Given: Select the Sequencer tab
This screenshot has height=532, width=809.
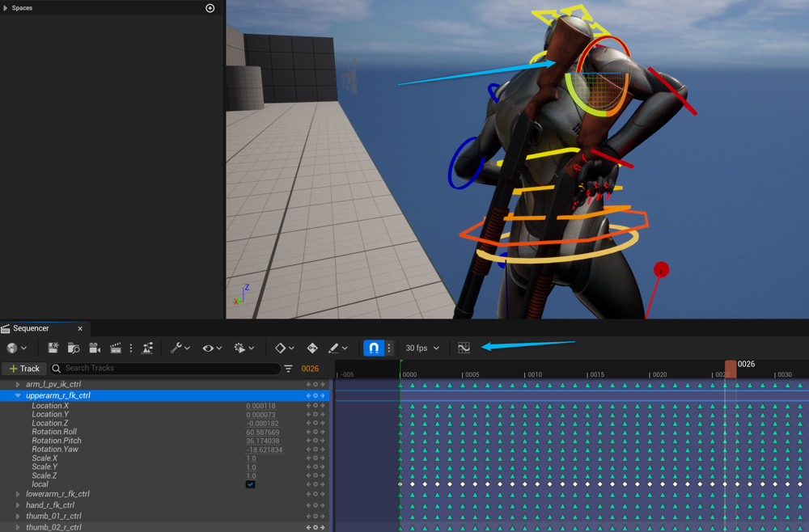Looking at the screenshot, I should (x=31, y=328).
